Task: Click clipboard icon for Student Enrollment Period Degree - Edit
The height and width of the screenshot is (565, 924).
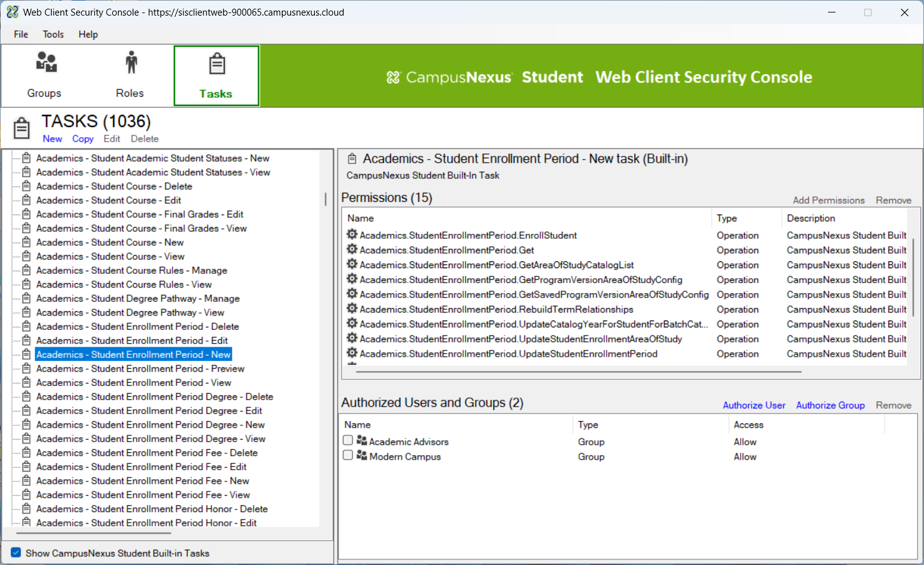Action: tap(26, 410)
